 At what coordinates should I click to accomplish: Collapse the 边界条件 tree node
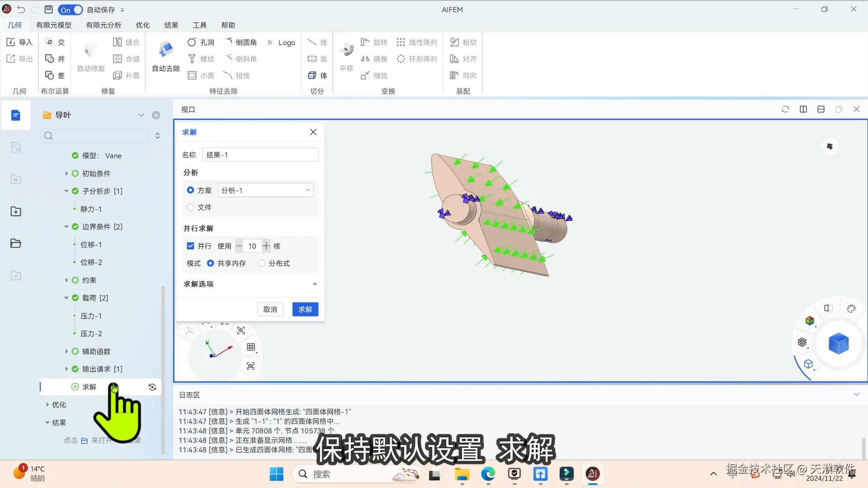click(x=66, y=227)
